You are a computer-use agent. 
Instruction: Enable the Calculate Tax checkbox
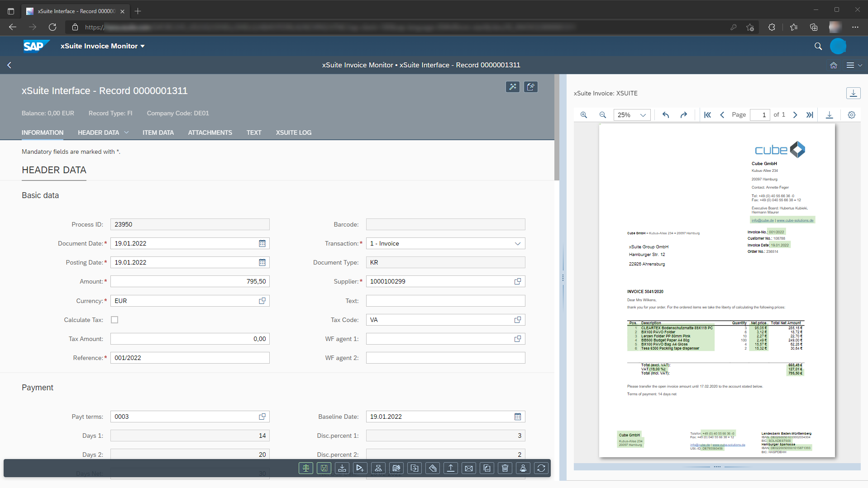tap(114, 320)
